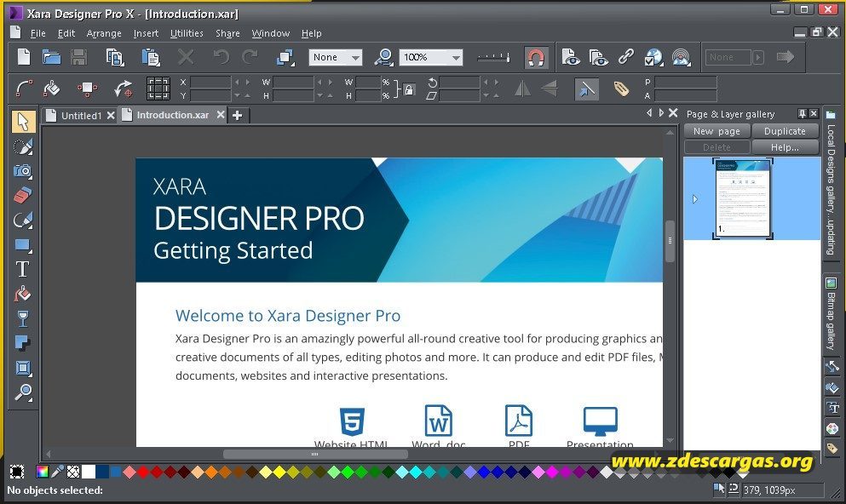Delete selection with the X icon
The width and height of the screenshot is (846, 504).
186,56
